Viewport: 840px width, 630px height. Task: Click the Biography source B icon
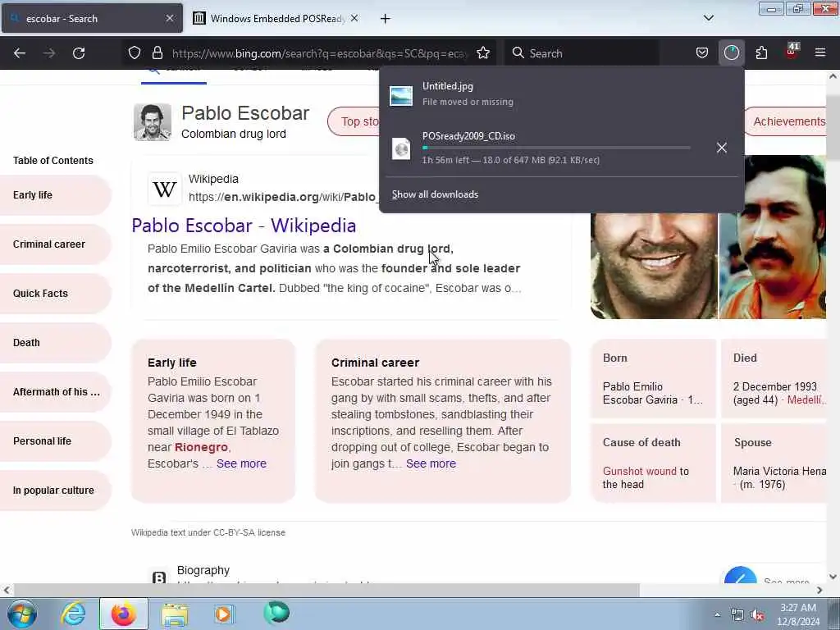click(x=159, y=577)
